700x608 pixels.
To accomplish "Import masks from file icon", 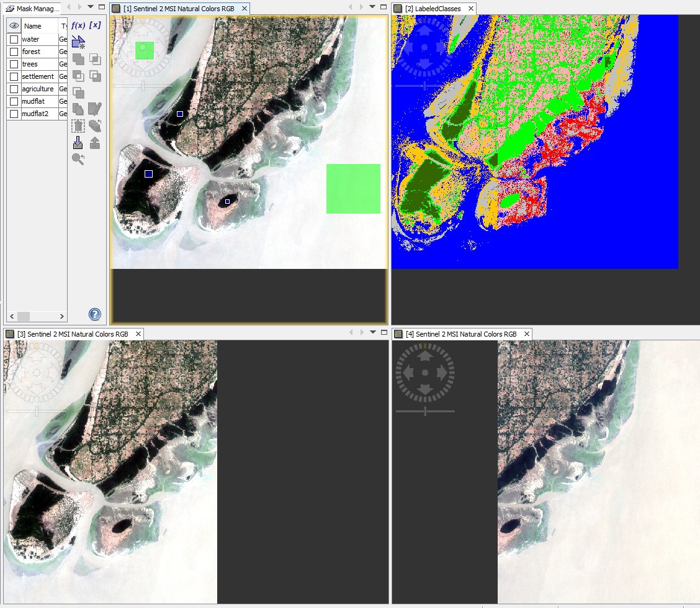I will 78,143.
